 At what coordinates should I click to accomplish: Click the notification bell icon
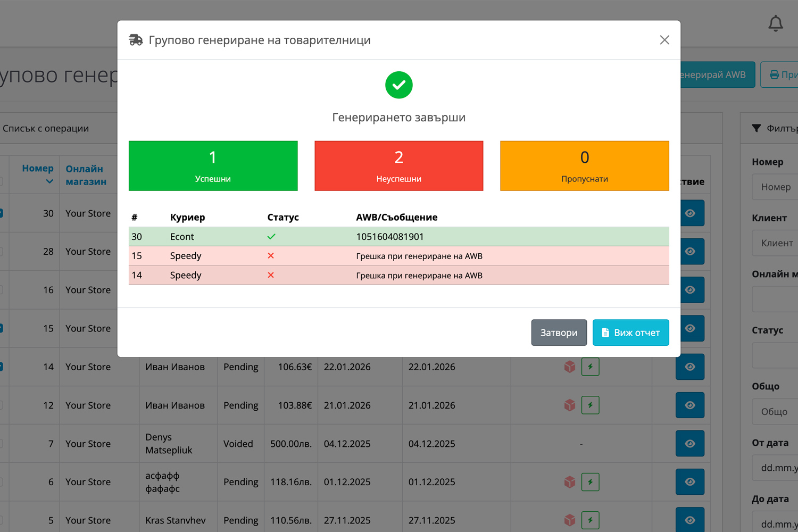click(x=775, y=23)
